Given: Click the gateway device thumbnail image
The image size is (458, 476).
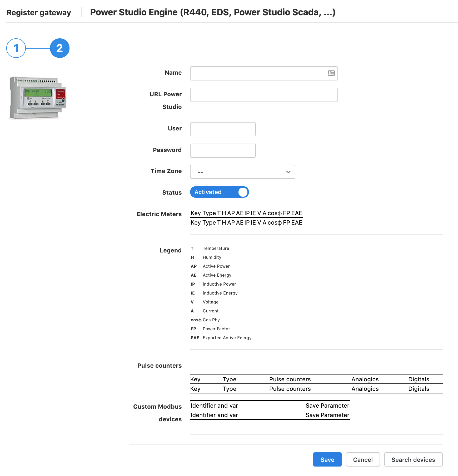Looking at the screenshot, I should pos(38,98).
